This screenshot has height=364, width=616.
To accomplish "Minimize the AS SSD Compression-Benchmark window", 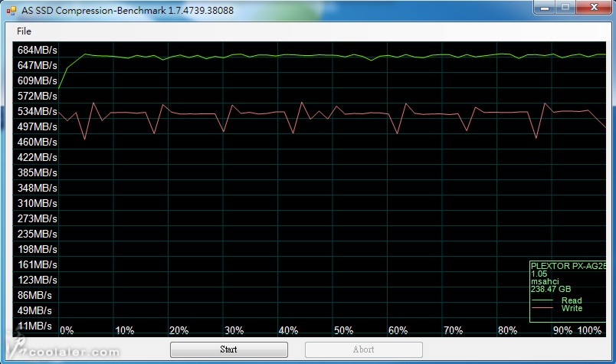I will [x=544, y=8].
